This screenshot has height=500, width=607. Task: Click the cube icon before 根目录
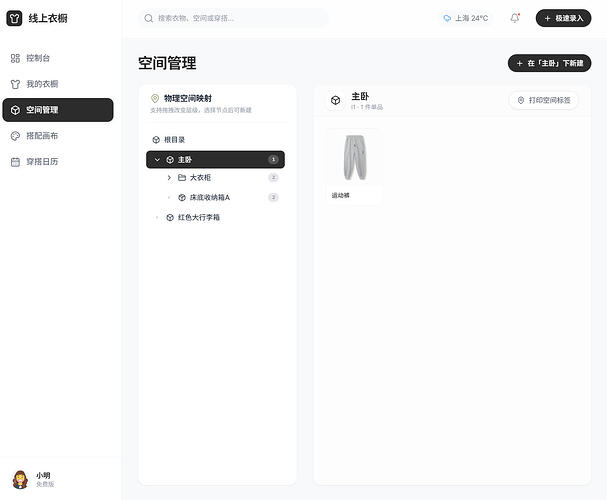click(156, 140)
